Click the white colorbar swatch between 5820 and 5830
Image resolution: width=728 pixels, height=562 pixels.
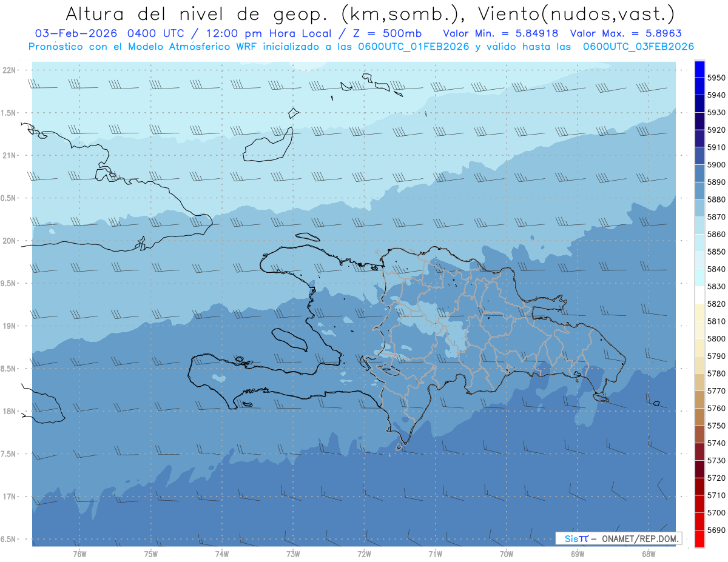click(x=699, y=295)
